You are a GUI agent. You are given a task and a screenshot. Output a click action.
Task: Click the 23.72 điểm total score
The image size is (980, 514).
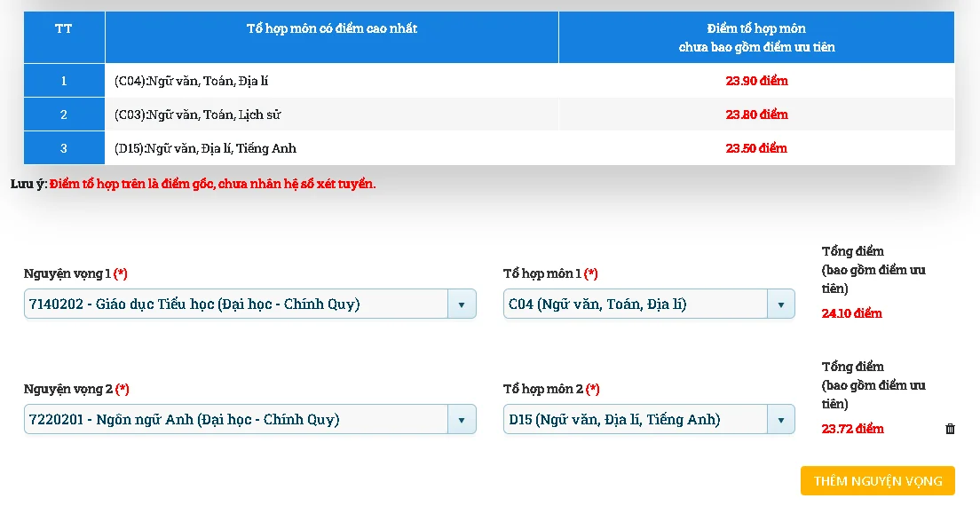tap(852, 429)
